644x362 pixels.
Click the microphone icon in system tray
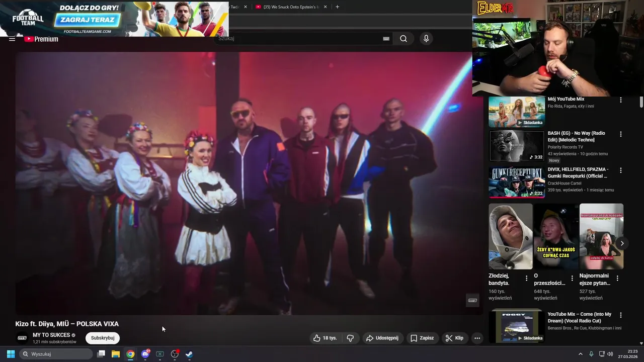click(591, 354)
